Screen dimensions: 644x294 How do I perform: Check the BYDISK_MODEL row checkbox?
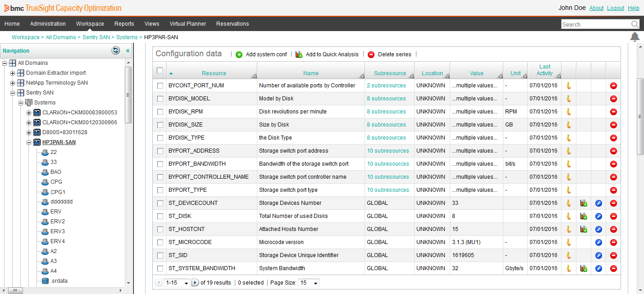pos(160,99)
